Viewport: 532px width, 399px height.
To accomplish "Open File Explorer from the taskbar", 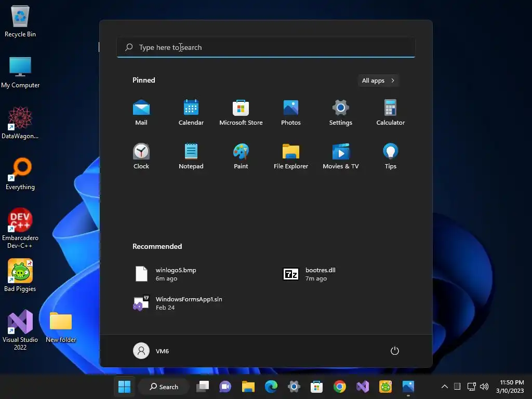I will click(x=248, y=387).
